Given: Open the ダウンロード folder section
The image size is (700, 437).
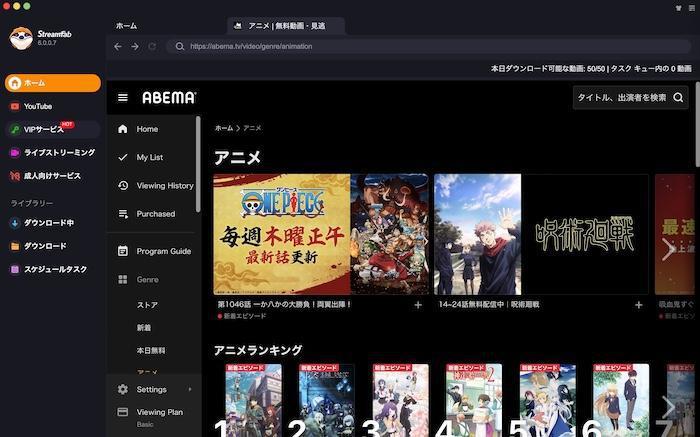Looking at the screenshot, I should (x=53, y=246).
